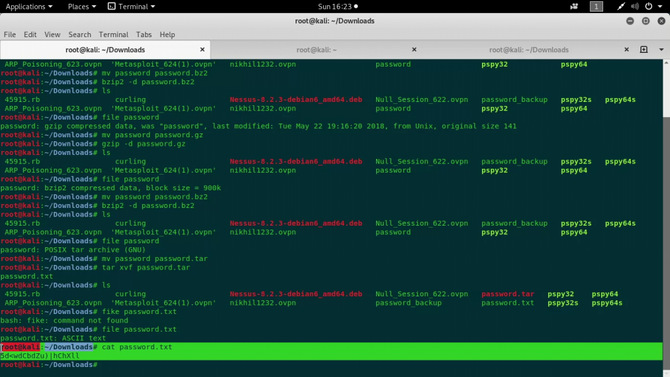Open the Terminal app menu in top bar

[x=131, y=6]
